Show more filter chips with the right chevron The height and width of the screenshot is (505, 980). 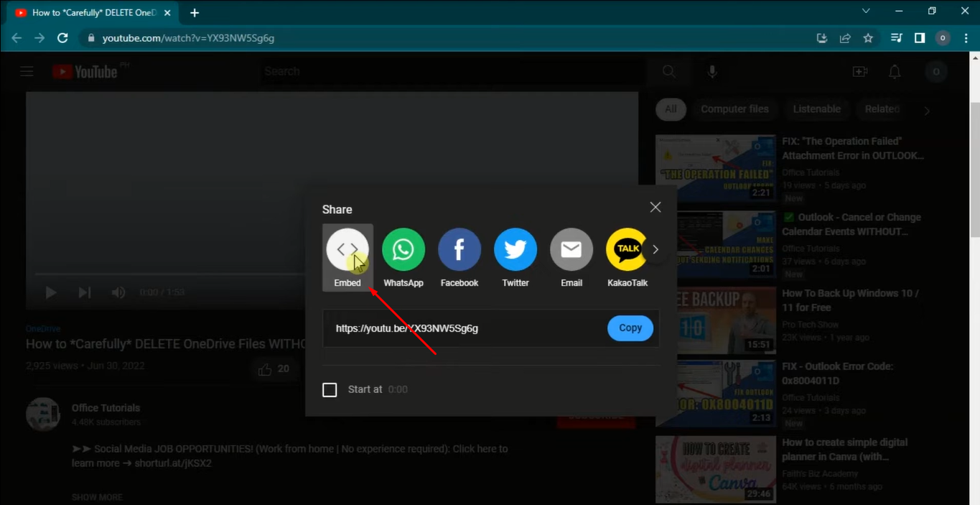(x=926, y=111)
